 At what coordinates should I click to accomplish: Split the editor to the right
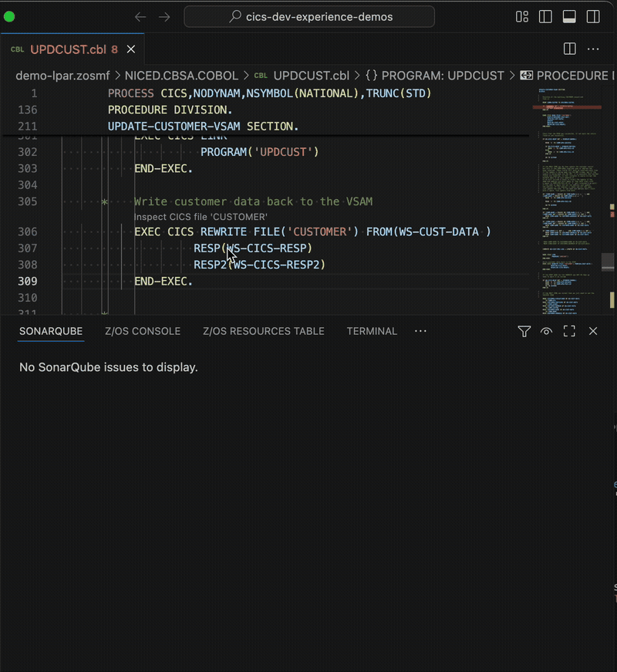pyautogui.click(x=570, y=49)
